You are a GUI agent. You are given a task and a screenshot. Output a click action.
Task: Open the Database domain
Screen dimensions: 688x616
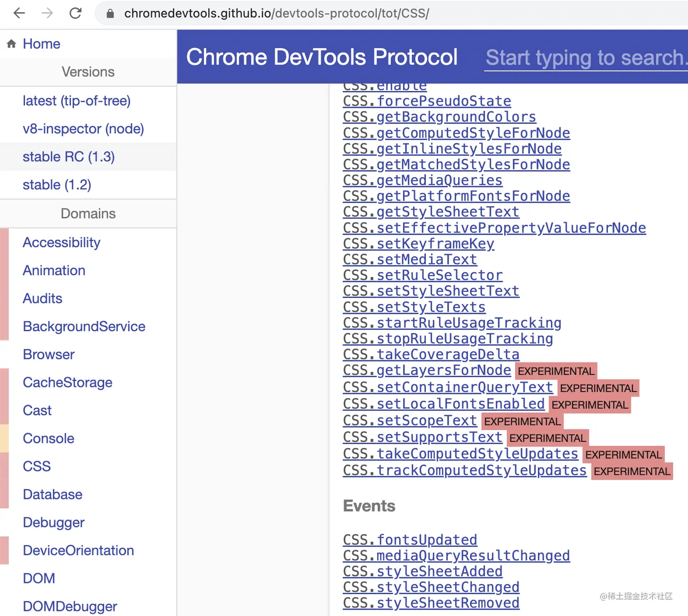tap(52, 495)
